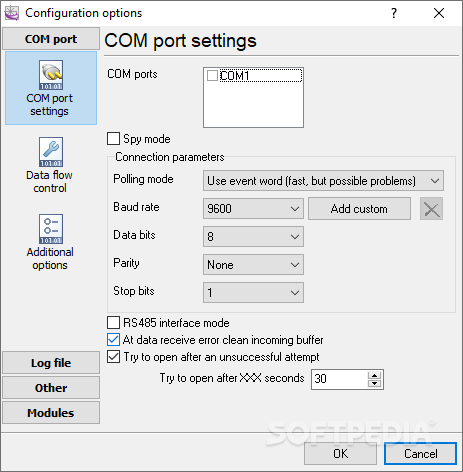Click the help question mark icon

pyautogui.click(x=394, y=13)
